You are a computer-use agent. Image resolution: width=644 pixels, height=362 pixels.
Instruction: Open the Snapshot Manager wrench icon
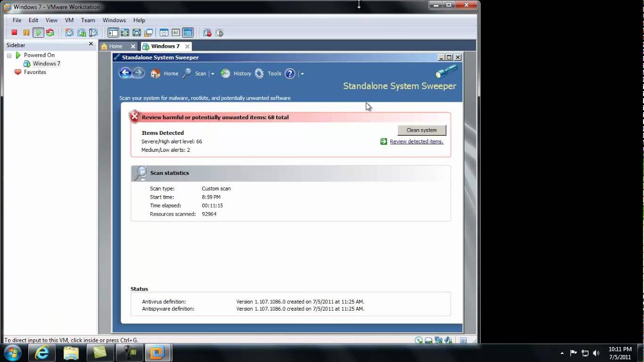click(x=93, y=33)
